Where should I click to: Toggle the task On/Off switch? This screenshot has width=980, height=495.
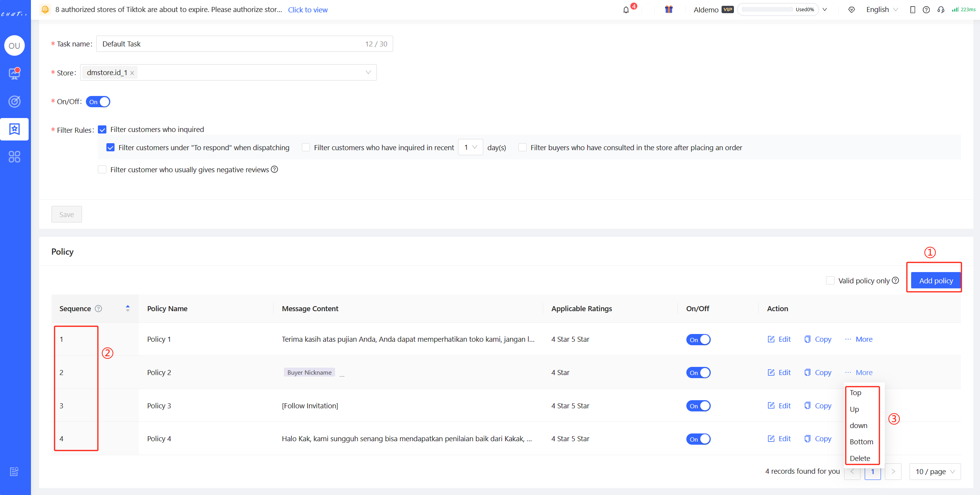98,102
